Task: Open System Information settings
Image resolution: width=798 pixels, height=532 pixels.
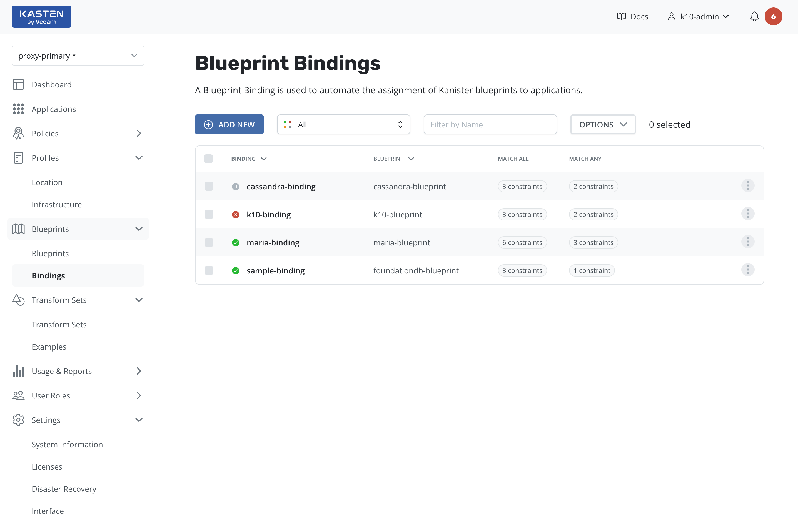Action: coord(67,444)
